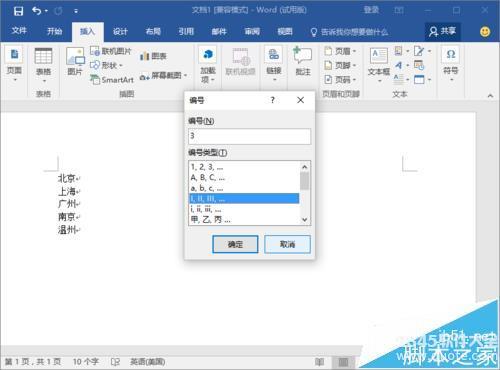The height and width of the screenshot is (370, 500).
Task: Click the Tell Me search box
Action: point(349,32)
